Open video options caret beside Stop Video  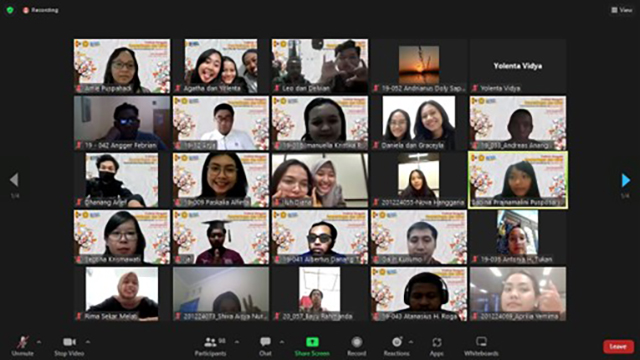point(88,342)
